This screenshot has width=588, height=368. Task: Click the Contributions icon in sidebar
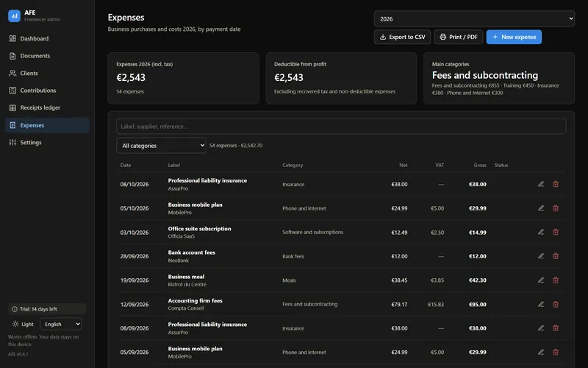(12, 90)
